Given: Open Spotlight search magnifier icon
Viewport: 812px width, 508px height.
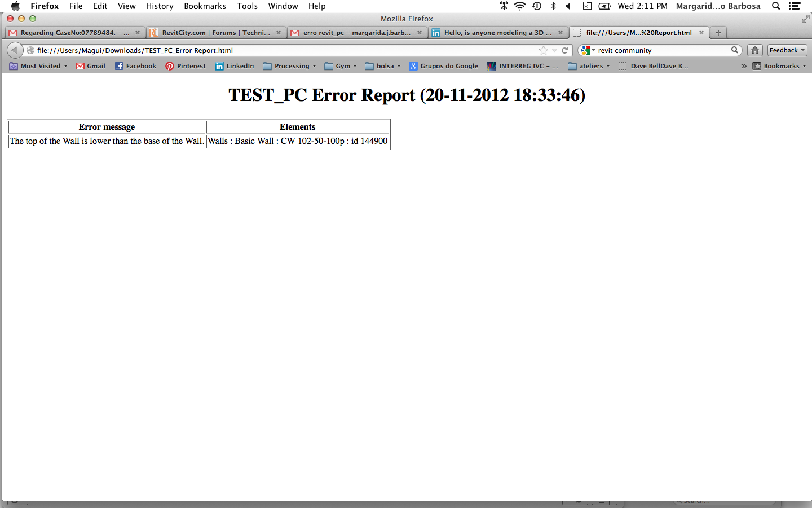Looking at the screenshot, I should tap(776, 6).
